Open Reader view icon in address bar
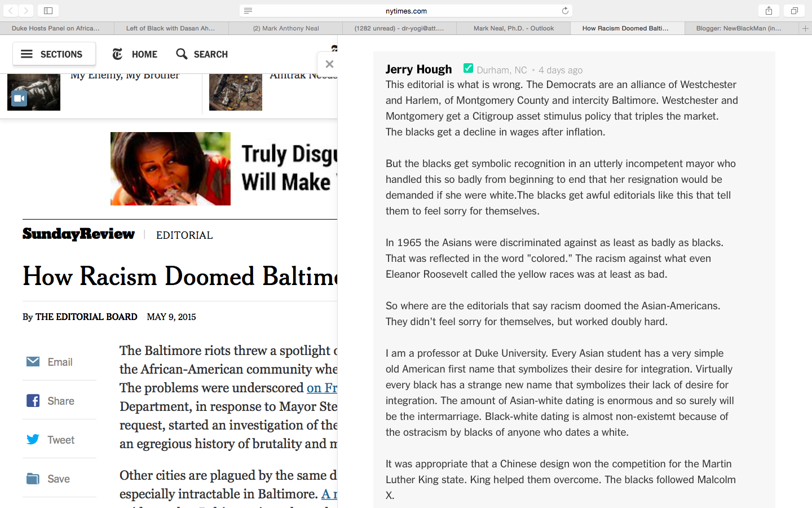812x508 pixels. (x=248, y=11)
